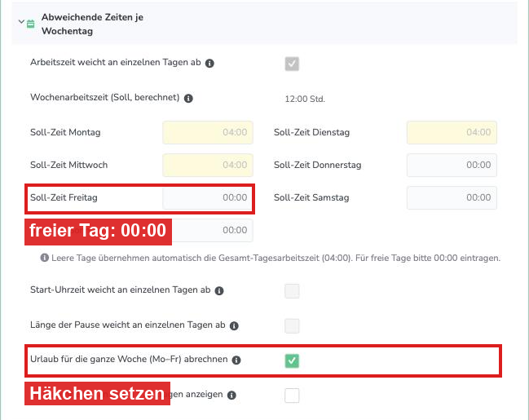The image size is (529, 420).
Task: Enable Start-Uhrzeit weicht an einzelnen Tagen ab
Action: click(292, 291)
